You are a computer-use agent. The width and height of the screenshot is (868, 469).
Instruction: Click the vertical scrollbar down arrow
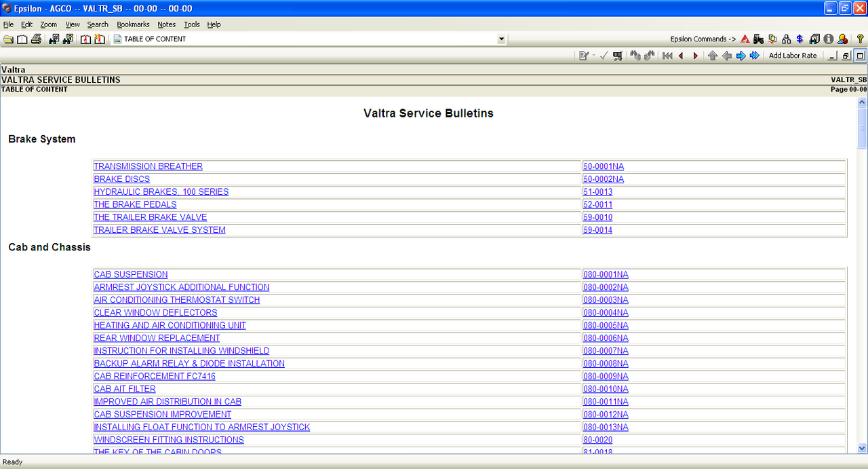(x=862, y=448)
